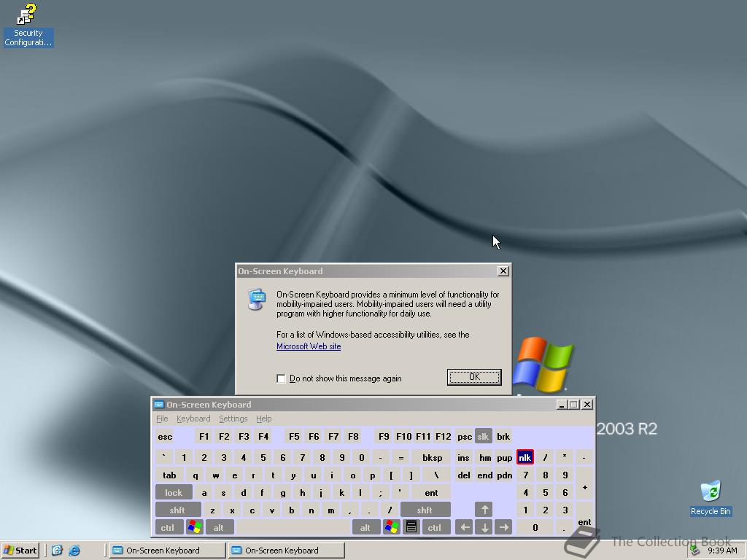
Task: Click the equals sign key
Action: click(x=400, y=457)
